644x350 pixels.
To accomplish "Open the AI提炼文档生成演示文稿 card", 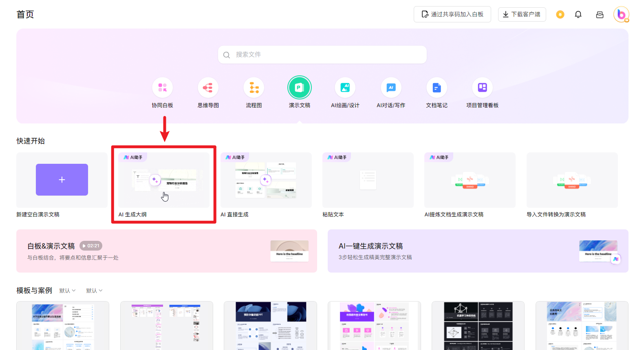I will click(470, 180).
